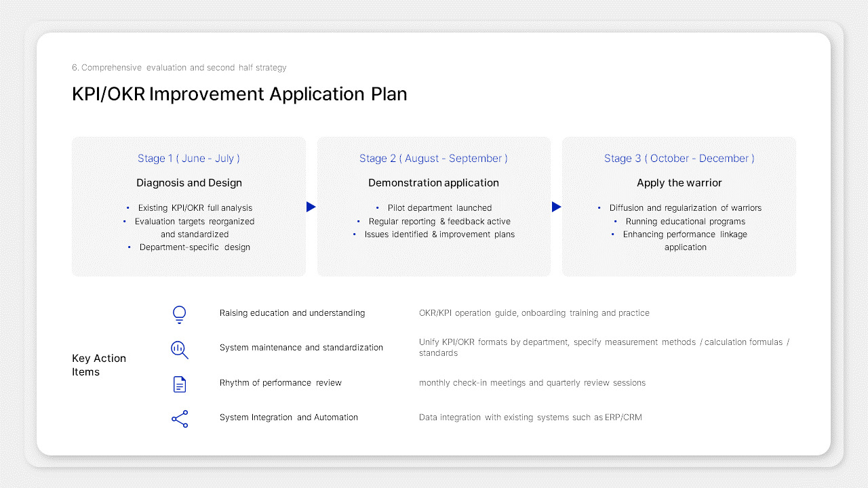Click the Stage 2 ( August - September ) label
The image size is (868, 488).
coord(433,158)
